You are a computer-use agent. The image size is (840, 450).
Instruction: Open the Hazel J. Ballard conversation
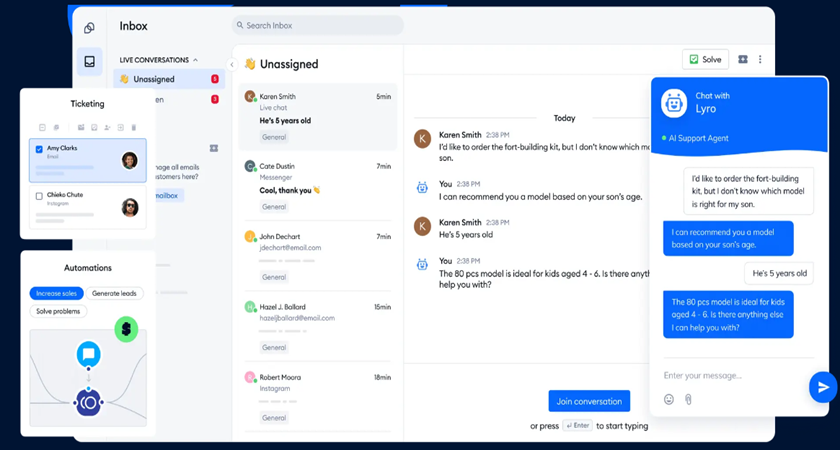pos(318,327)
